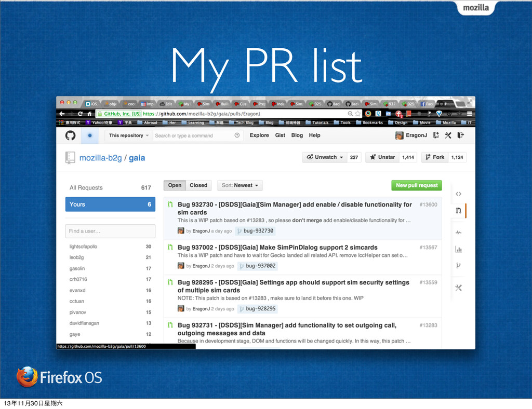Click the browser back arrow
The height and width of the screenshot is (409, 532).
[x=62, y=114]
